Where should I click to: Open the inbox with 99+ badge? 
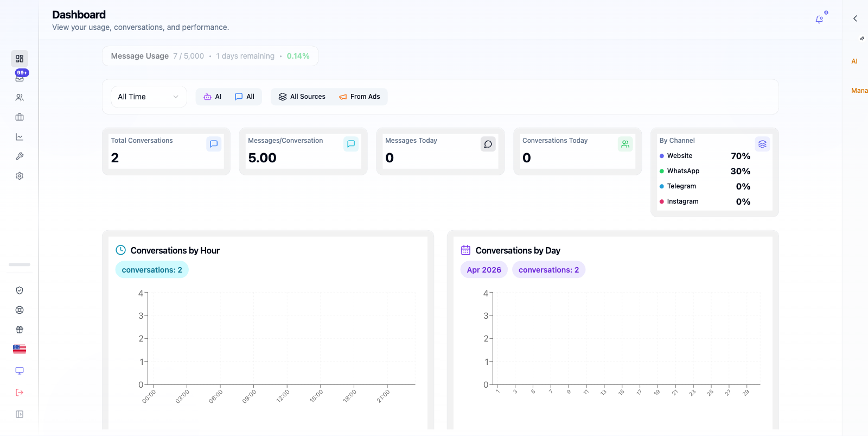(20, 78)
